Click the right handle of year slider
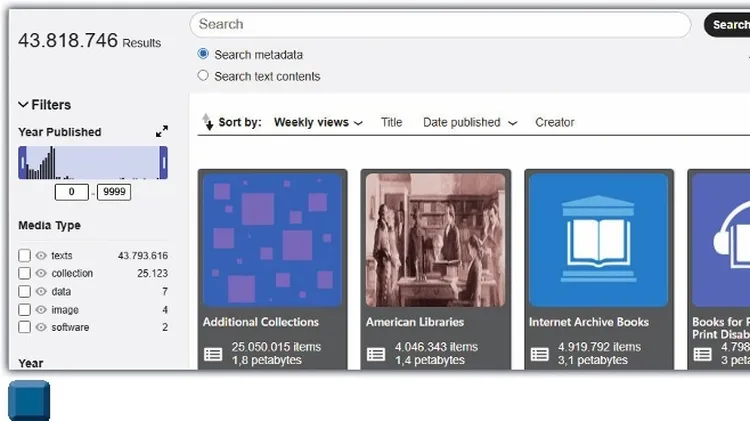Viewport: 750px width, 421px height. coord(164,163)
